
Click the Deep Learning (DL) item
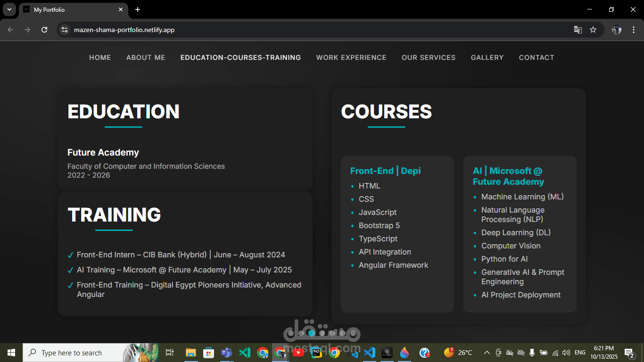(516, 233)
